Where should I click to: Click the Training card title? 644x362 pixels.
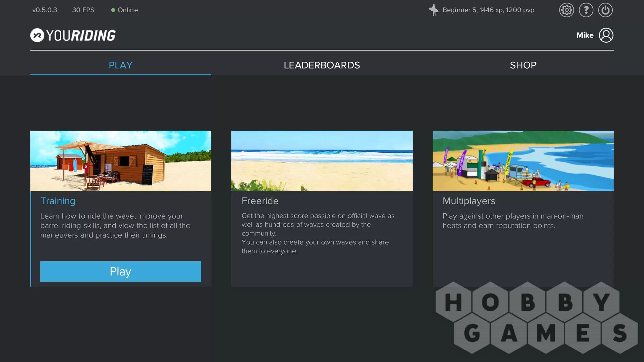tap(58, 201)
